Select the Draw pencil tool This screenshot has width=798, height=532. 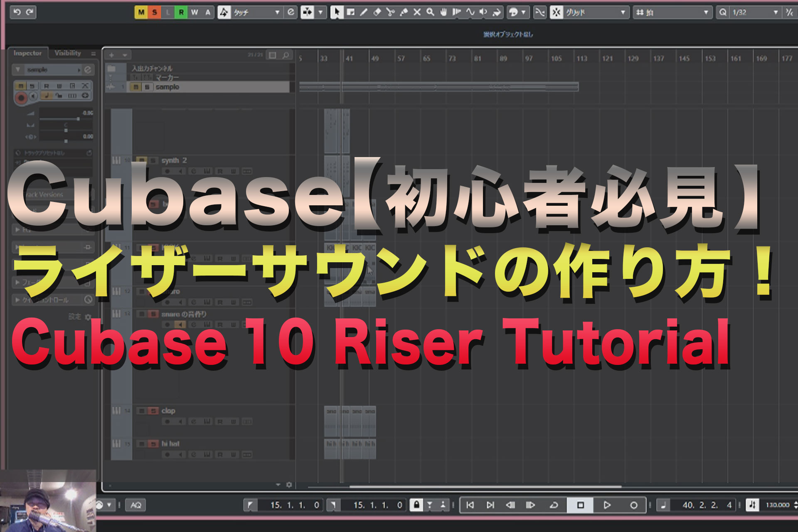[x=364, y=12]
